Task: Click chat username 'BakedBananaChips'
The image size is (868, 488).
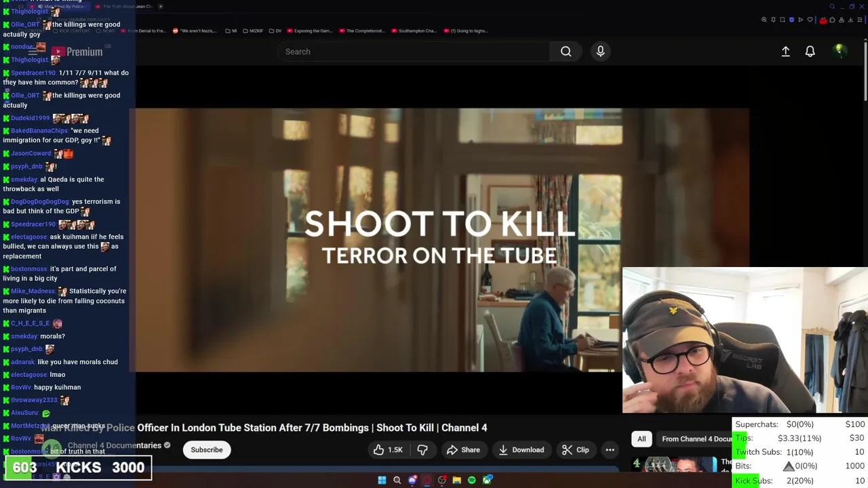Action: [x=39, y=131]
